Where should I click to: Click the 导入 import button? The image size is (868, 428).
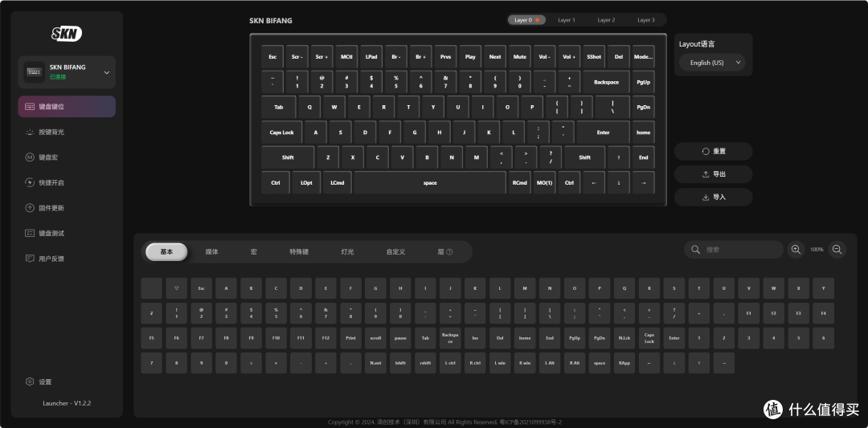pos(713,197)
